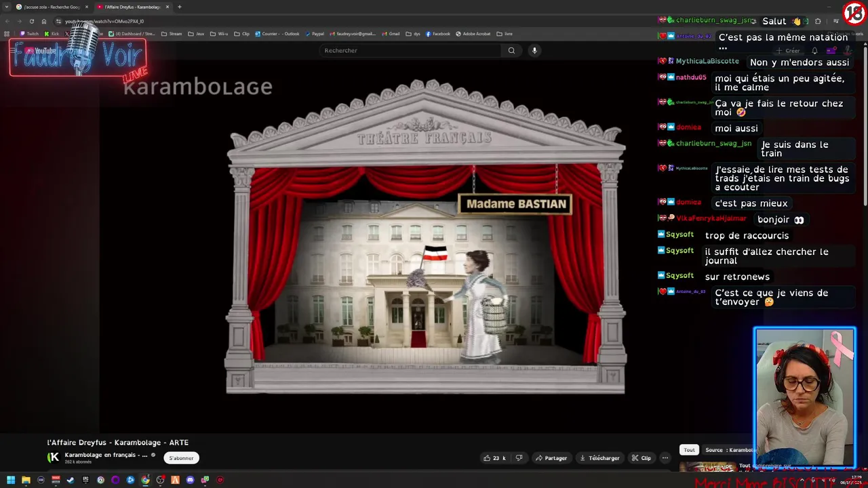
Task: Switch to the j'accuse zola Google tab
Action: [52, 7]
